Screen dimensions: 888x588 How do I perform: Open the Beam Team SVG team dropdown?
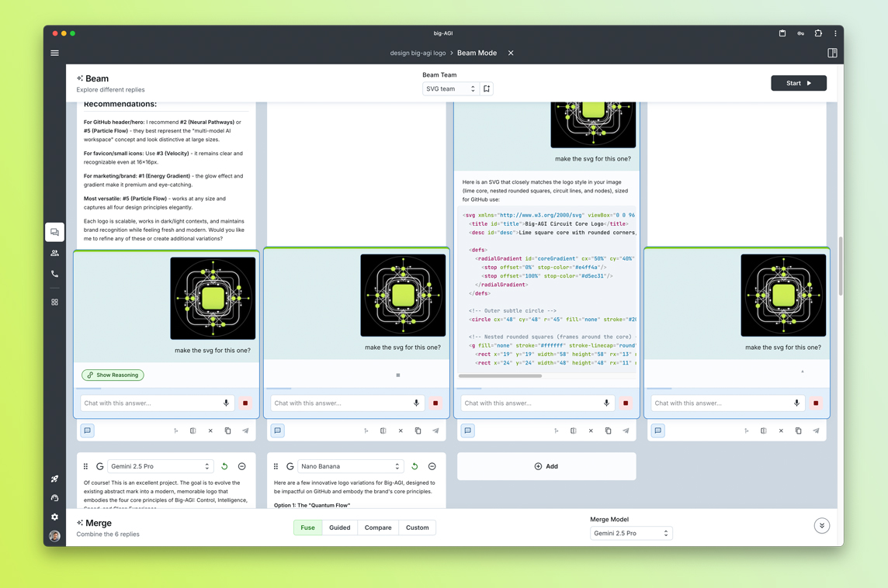tap(450, 89)
